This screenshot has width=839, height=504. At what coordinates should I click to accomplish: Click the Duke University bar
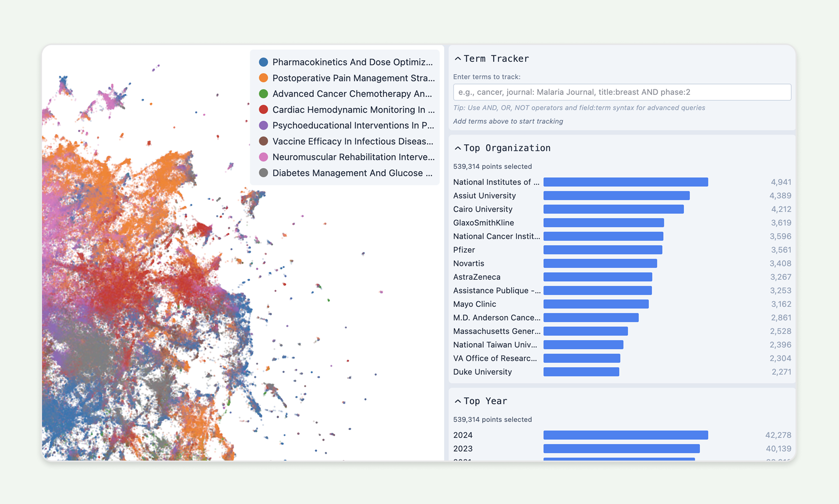coord(581,372)
